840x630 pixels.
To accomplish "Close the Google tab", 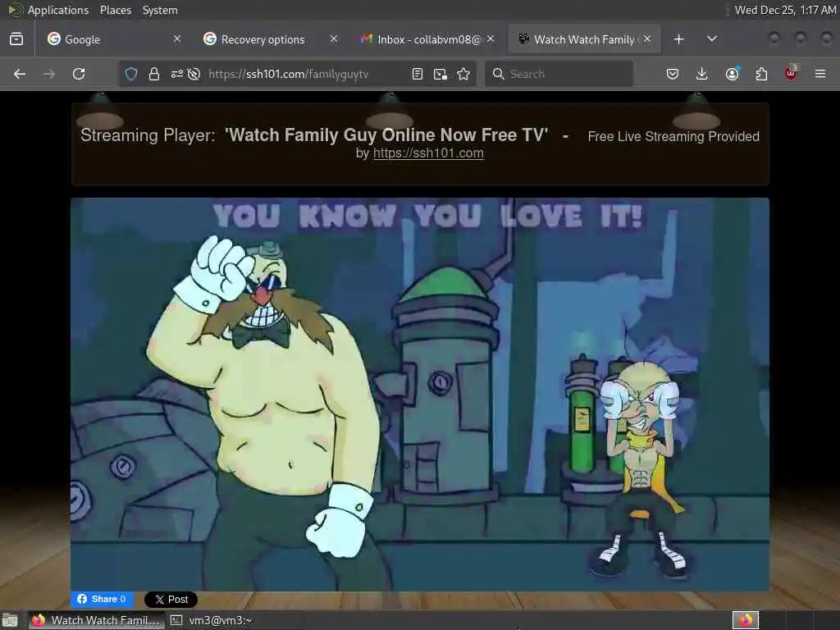I will click(177, 39).
